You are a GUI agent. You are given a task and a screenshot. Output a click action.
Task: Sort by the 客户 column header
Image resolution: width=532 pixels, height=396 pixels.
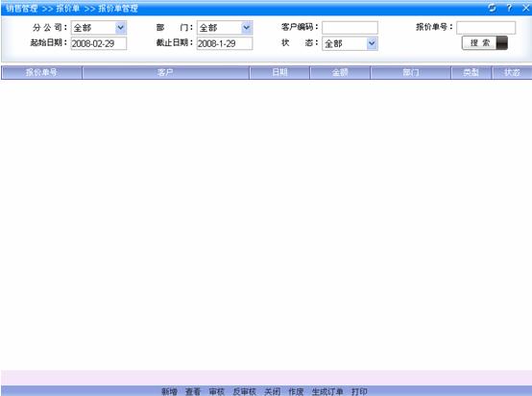click(x=165, y=73)
